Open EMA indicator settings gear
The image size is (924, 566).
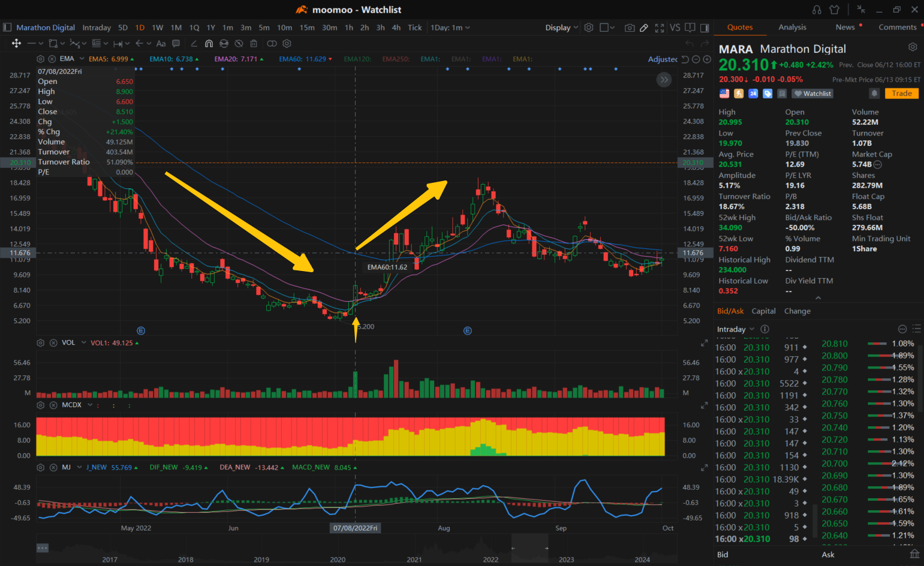pyautogui.click(x=40, y=59)
